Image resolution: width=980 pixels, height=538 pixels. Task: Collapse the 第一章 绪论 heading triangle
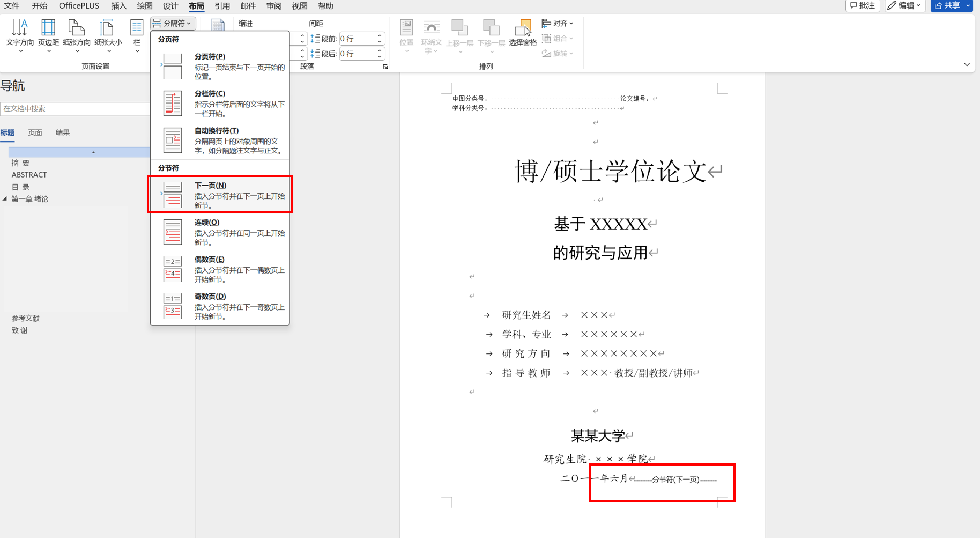click(5, 199)
